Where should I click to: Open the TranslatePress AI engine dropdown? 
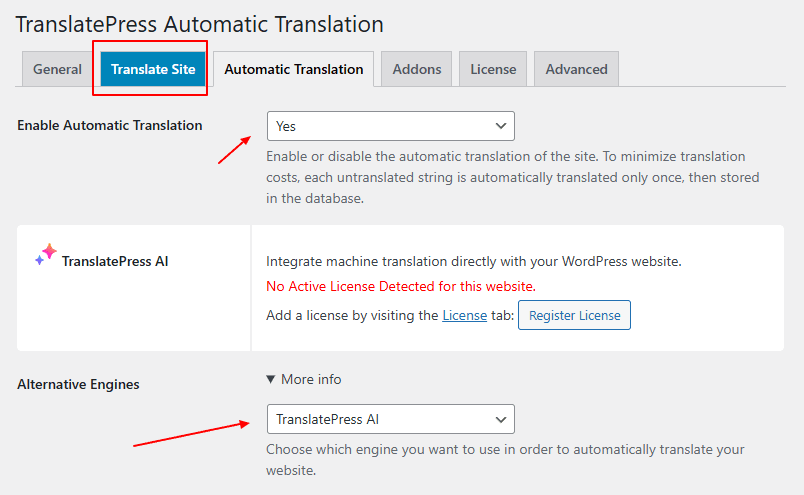pyautogui.click(x=391, y=419)
